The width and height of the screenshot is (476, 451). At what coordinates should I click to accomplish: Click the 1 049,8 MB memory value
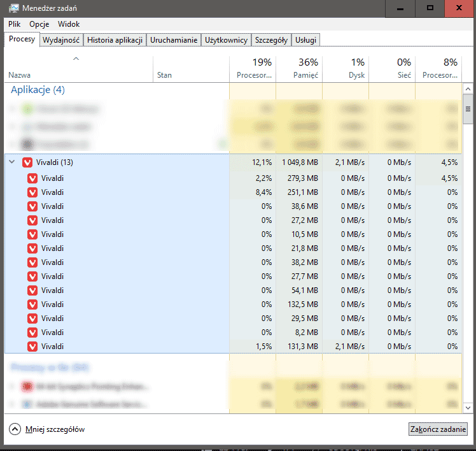(x=300, y=162)
